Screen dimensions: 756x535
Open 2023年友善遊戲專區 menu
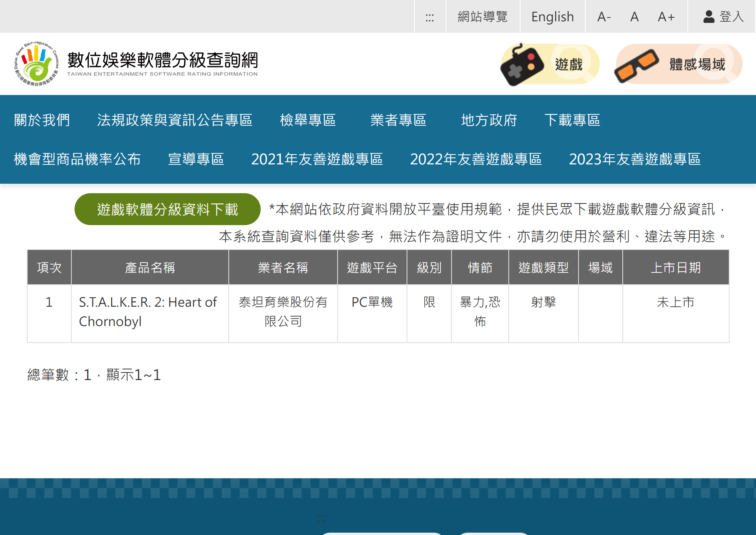635,159
